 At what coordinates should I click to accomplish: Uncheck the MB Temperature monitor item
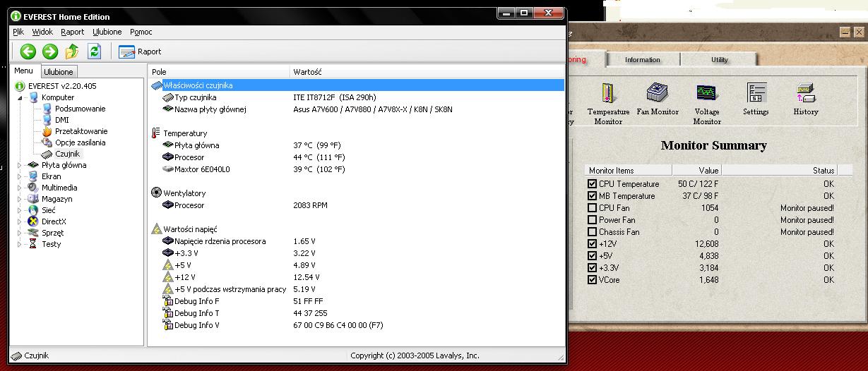coord(593,196)
